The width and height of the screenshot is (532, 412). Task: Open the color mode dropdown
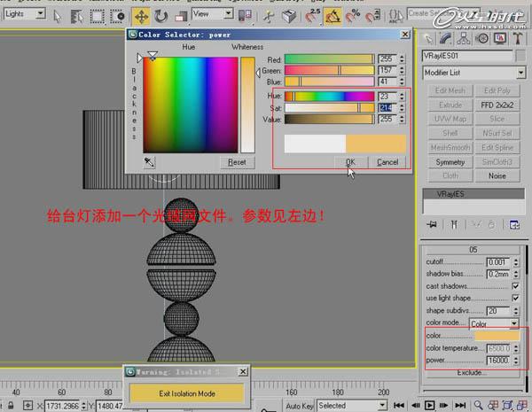coord(494,323)
